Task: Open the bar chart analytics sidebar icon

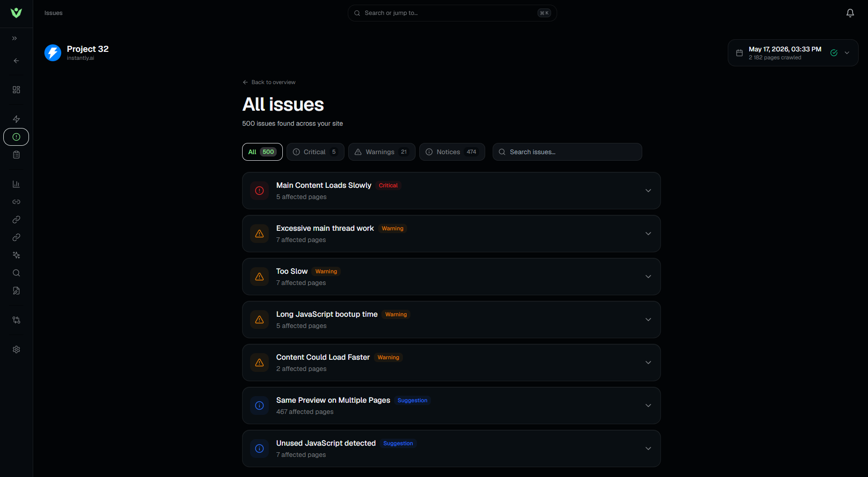Action: click(16, 184)
